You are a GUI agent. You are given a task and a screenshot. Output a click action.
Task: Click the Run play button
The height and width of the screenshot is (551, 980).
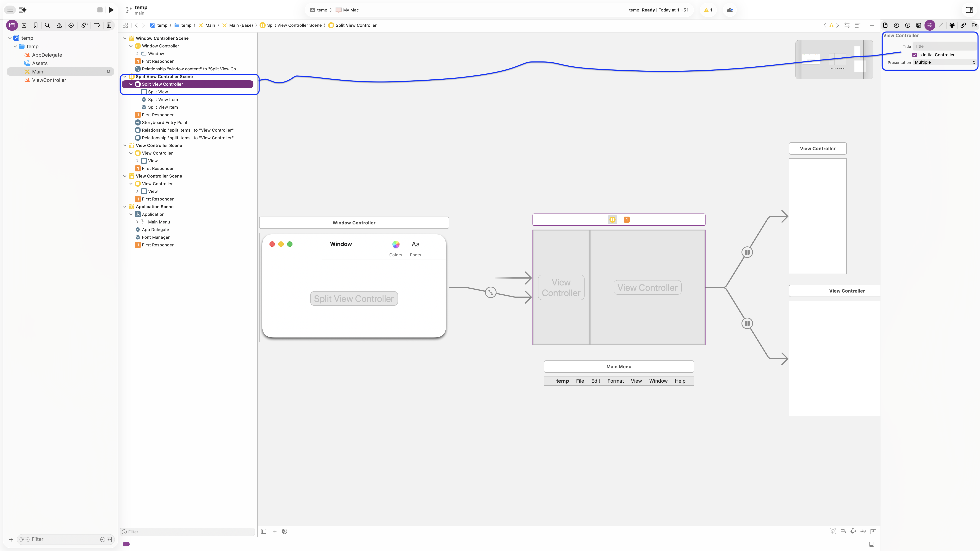click(x=111, y=10)
